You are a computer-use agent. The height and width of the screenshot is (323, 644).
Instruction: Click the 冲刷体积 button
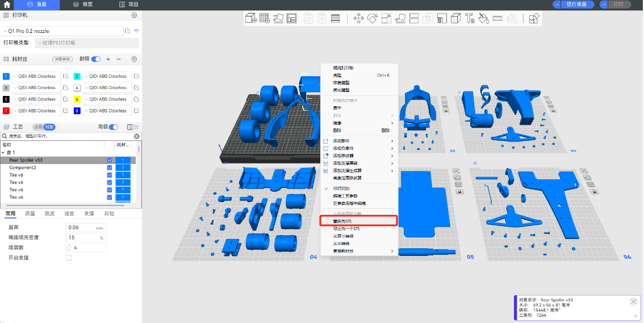click(62, 59)
